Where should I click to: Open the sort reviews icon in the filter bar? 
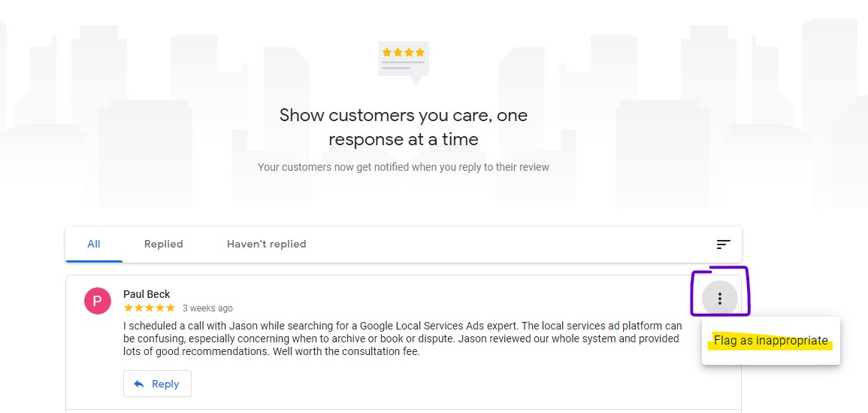point(724,244)
